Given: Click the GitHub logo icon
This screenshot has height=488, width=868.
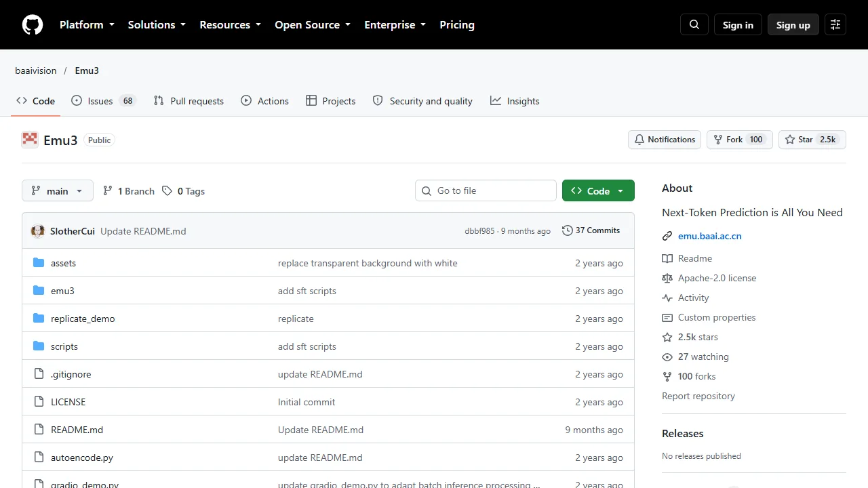Looking at the screenshot, I should coord(33,25).
